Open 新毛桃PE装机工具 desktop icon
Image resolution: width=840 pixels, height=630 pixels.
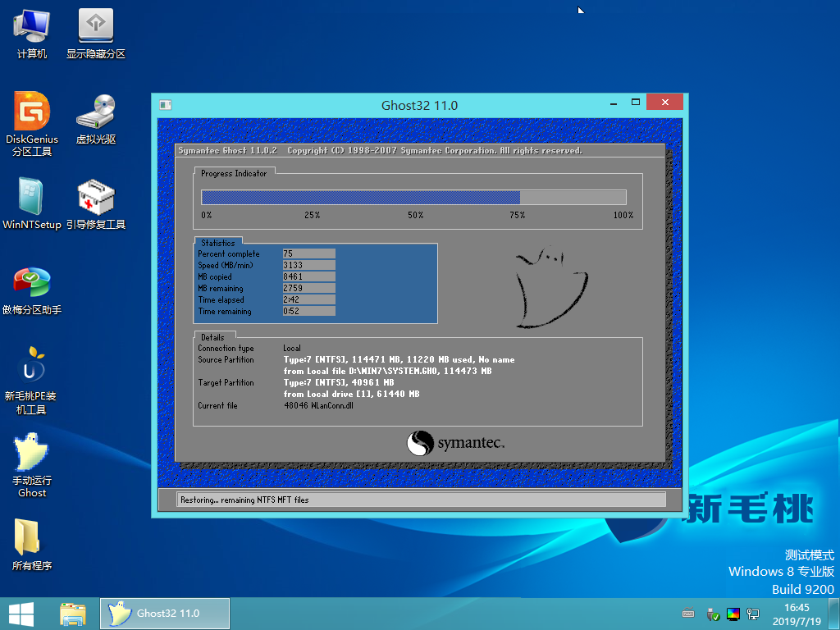31,379
